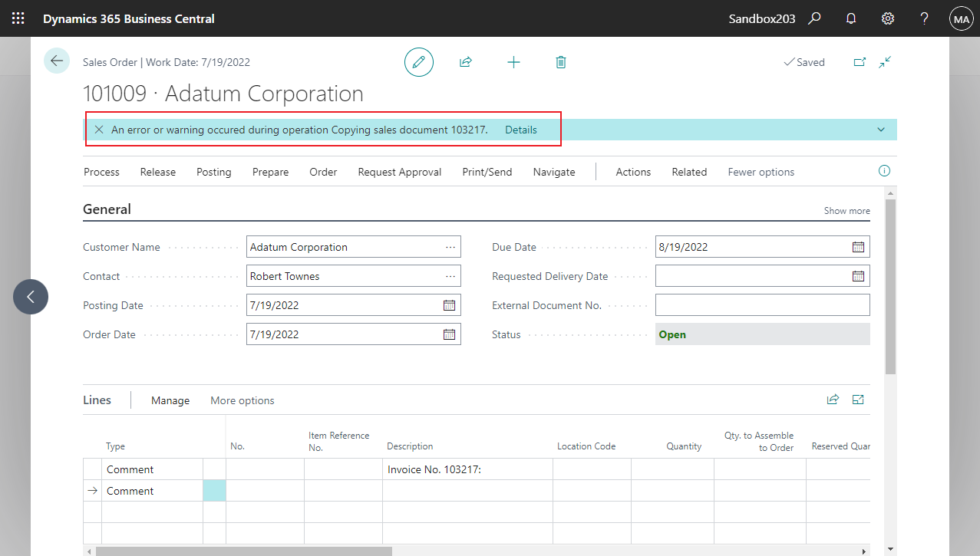Expand the error notification banner chevron
The image size is (980, 556).
(880, 129)
